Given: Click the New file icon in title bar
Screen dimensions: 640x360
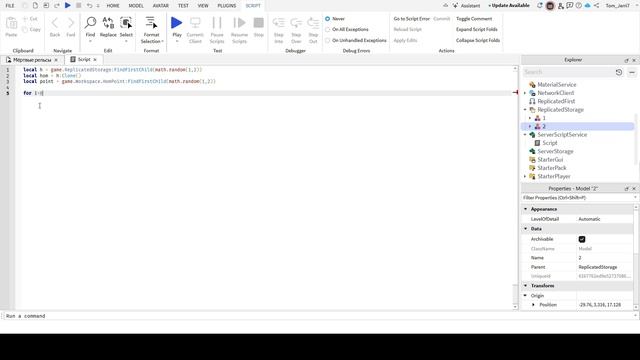Looking at the screenshot, I should [x=35, y=6].
